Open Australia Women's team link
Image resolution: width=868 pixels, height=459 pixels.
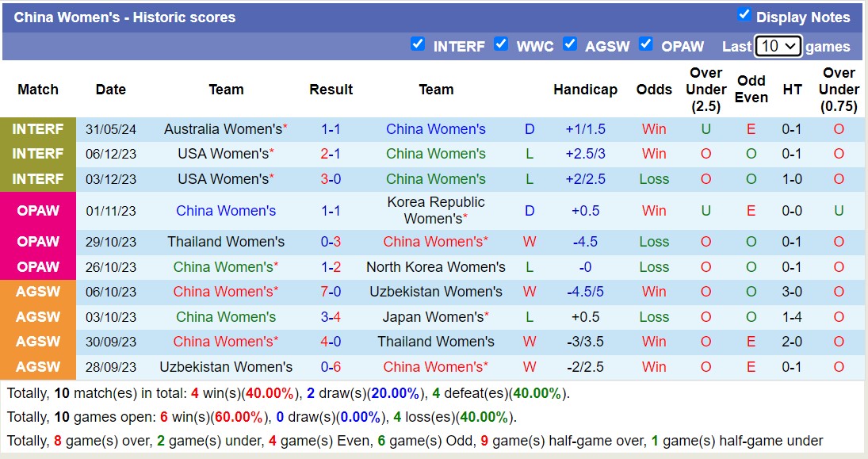(223, 128)
